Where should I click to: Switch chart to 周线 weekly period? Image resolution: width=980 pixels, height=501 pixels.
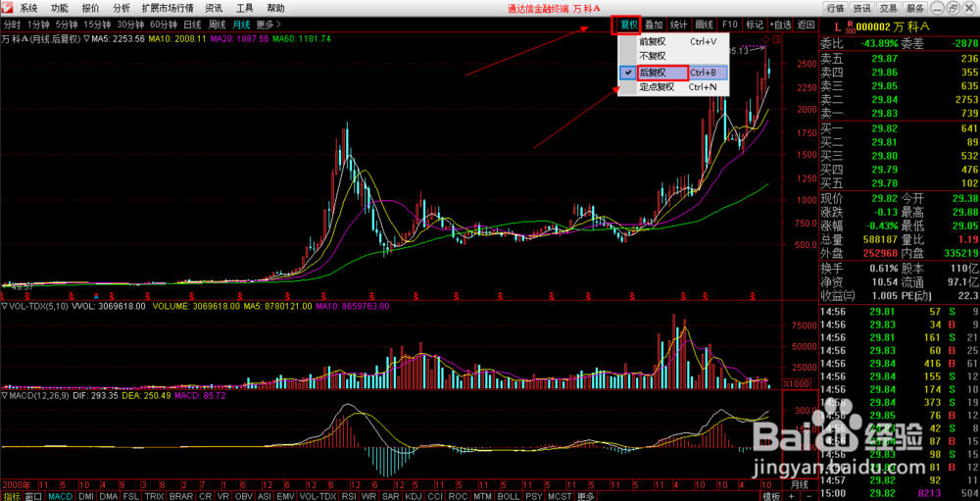point(217,25)
